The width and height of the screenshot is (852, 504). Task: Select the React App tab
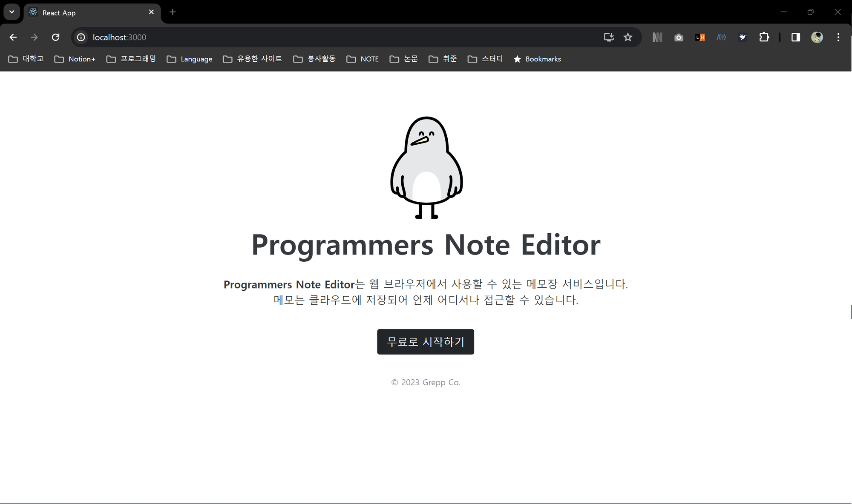click(92, 13)
